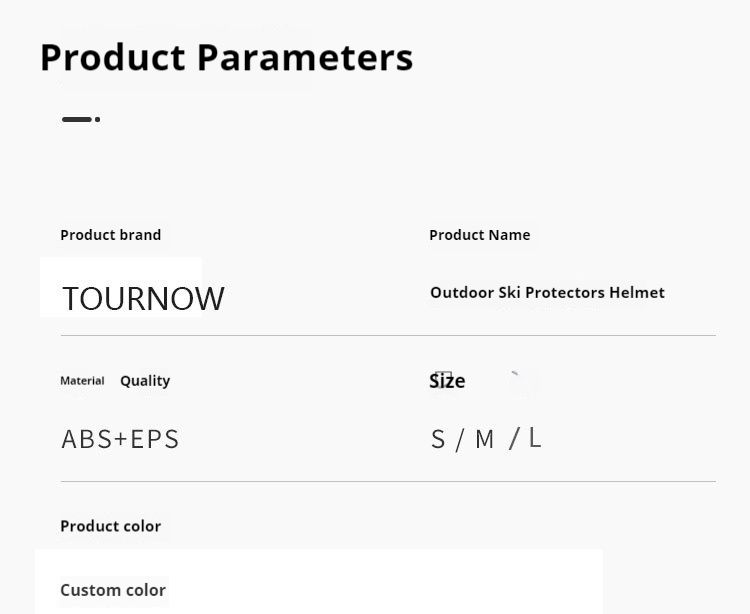The width and height of the screenshot is (750, 614).
Task: Click the faint arc mark beside Size
Action: point(517,379)
